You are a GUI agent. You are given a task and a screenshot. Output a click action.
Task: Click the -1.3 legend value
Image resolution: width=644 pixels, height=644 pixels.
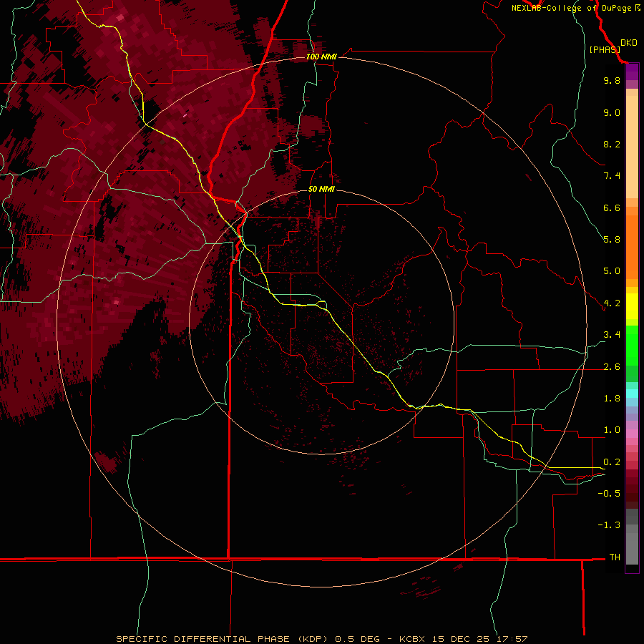609,525
